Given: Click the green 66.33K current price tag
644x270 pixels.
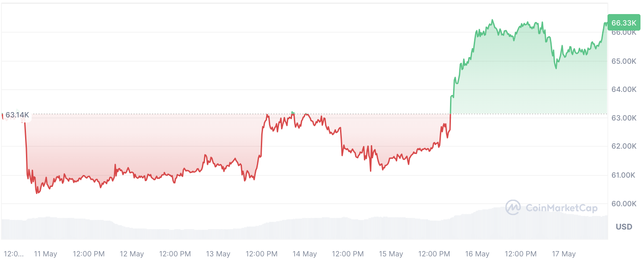Looking at the screenshot, I should pyautogui.click(x=624, y=23).
